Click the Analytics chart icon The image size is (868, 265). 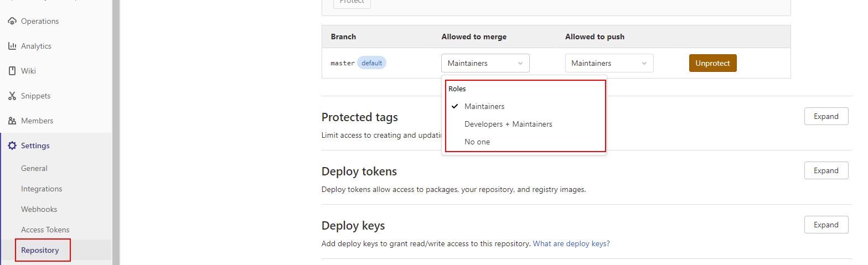pyautogui.click(x=12, y=46)
